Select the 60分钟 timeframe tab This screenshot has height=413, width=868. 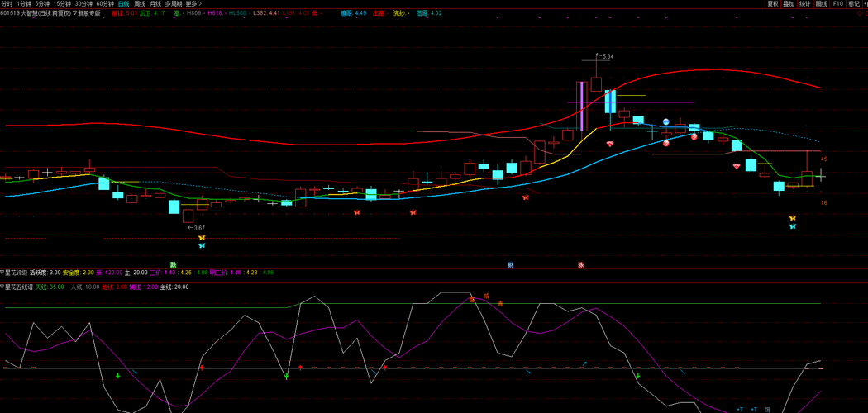pos(105,3)
